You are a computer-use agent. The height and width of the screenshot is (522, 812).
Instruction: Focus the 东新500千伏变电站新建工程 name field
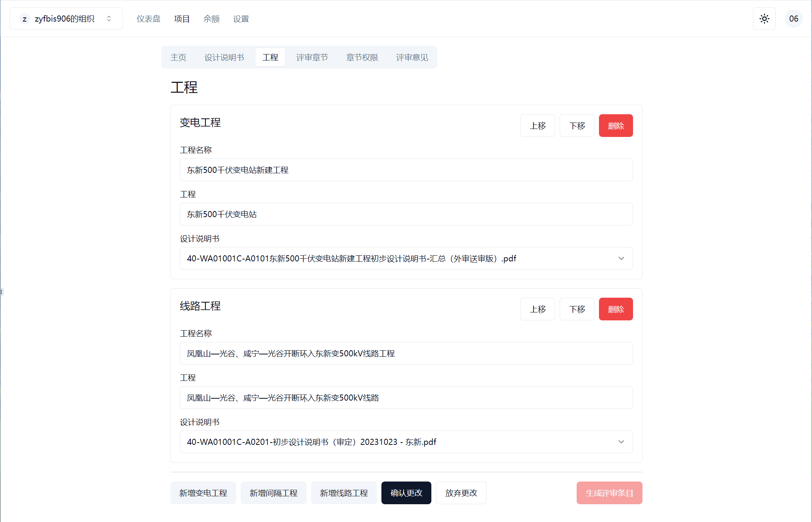tap(406, 170)
